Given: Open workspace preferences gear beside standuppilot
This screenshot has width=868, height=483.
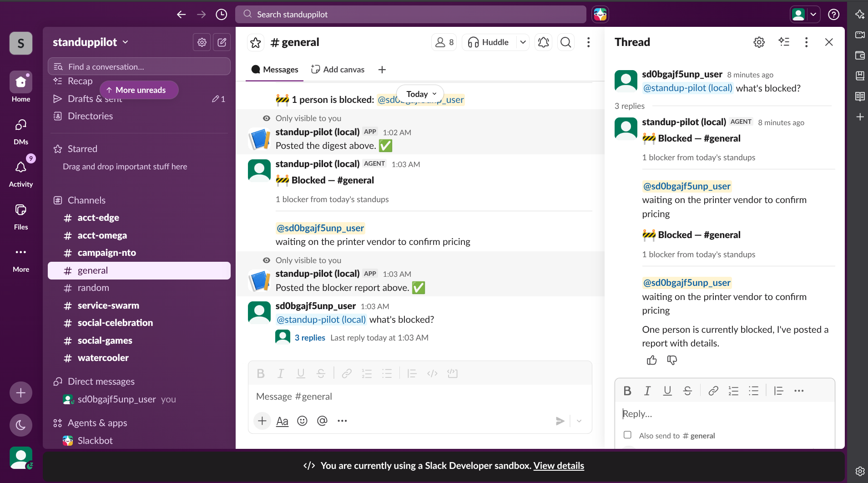Looking at the screenshot, I should pos(202,42).
